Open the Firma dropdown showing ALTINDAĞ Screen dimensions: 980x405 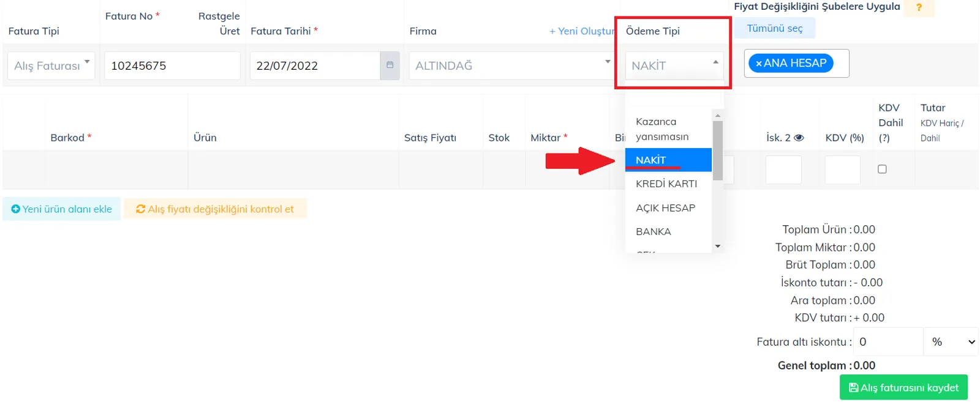coord(513,65)
